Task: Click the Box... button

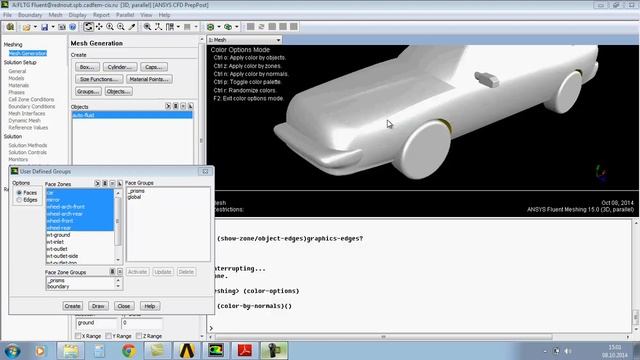Action: pyautogui.click(x=87, y=67)
